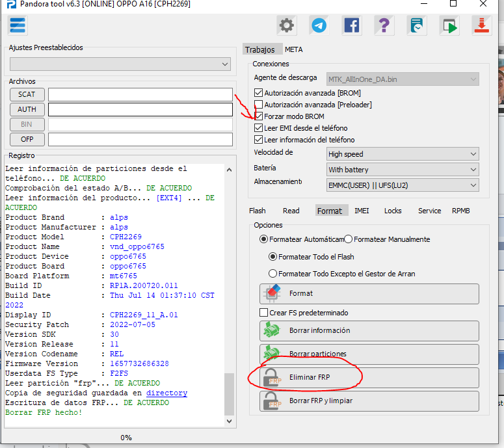Click the log scroll down arrow
This screenshot has width=504, height=448.
[229, 421]
